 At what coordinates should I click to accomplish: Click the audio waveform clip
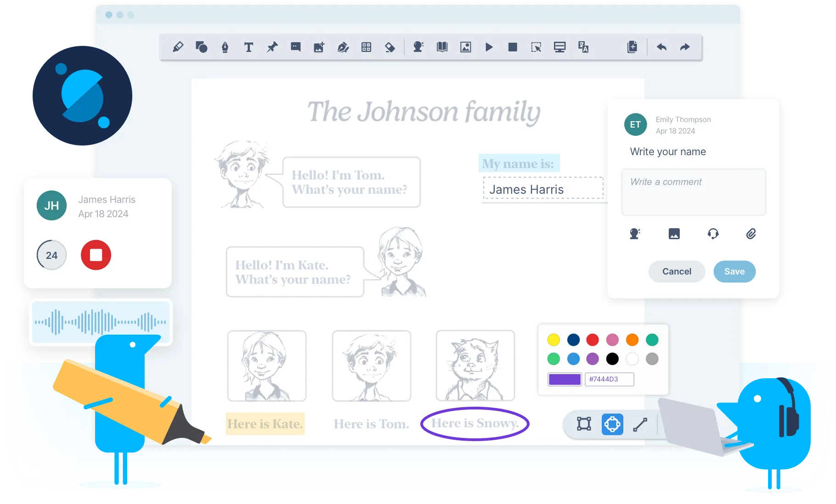101,322
